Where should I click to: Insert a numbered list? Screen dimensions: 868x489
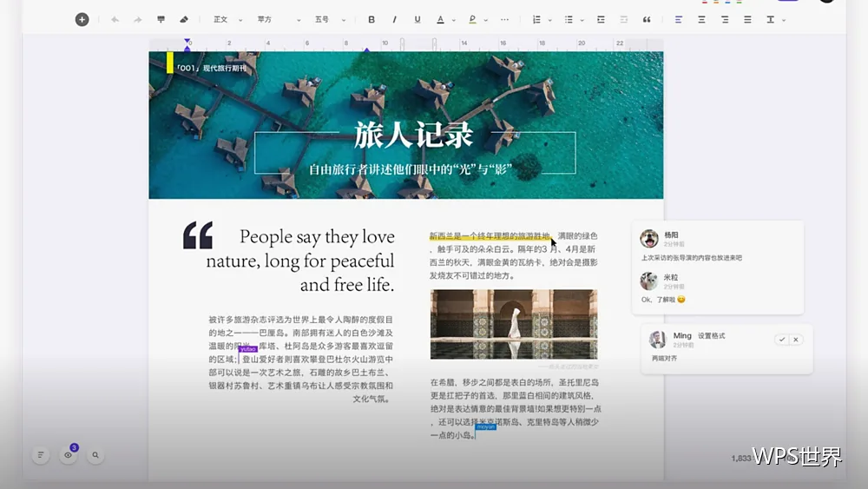click(x=536, y=19)
